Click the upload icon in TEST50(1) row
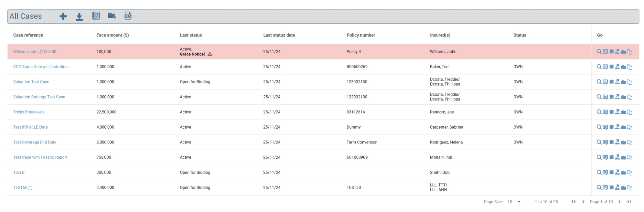Image resolution: width=644 pixels, height=212 pixels. click(617, 187)
